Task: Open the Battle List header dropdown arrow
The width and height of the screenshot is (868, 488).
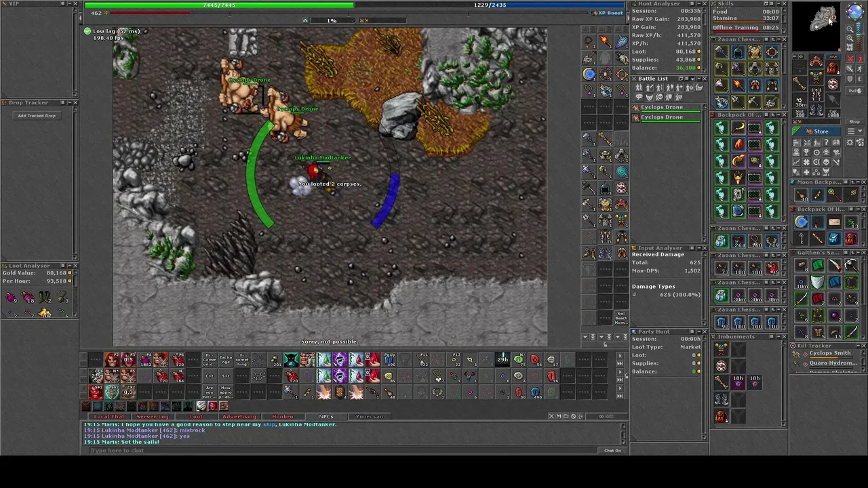Action: 692,79
